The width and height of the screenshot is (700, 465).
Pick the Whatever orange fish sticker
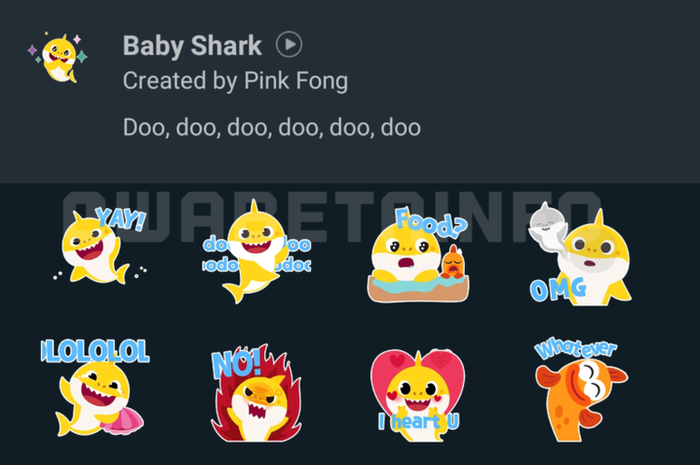[x=579, y=389]
